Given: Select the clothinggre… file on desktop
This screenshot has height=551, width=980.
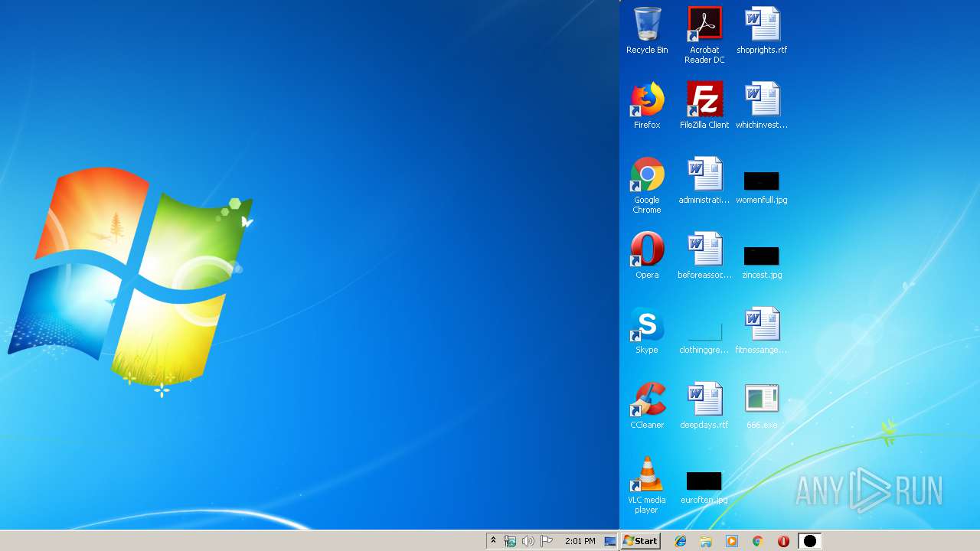Looking at the screenshot, I should [704, 337].
